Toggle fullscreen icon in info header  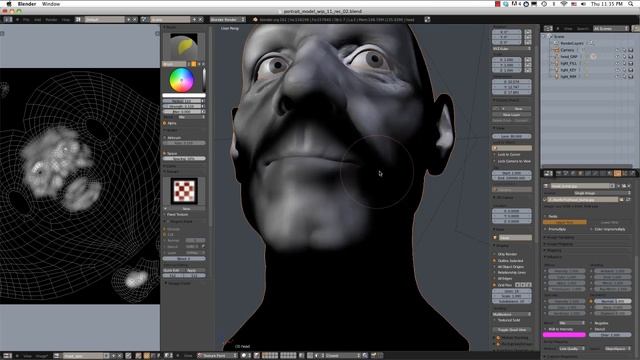tap(427, 19)
